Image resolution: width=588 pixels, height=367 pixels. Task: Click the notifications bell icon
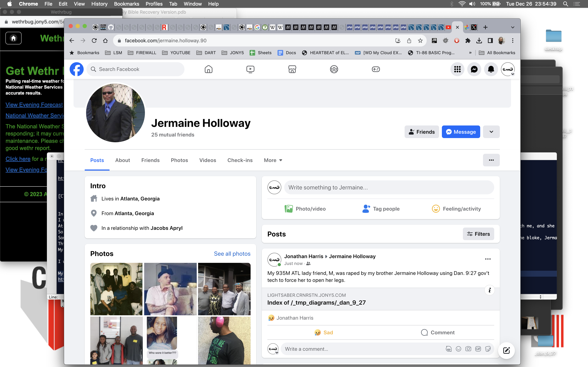pos(491,69)
